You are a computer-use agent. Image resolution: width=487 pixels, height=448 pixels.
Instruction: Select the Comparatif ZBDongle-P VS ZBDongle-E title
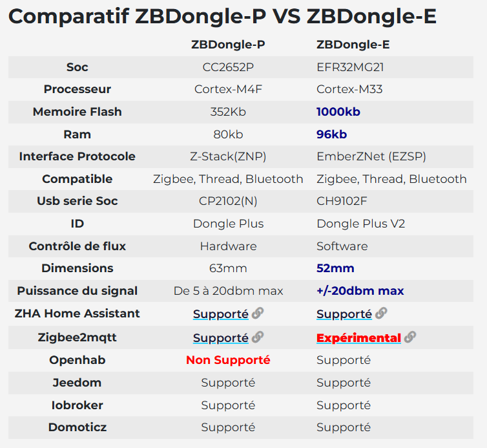coord(222,16)
